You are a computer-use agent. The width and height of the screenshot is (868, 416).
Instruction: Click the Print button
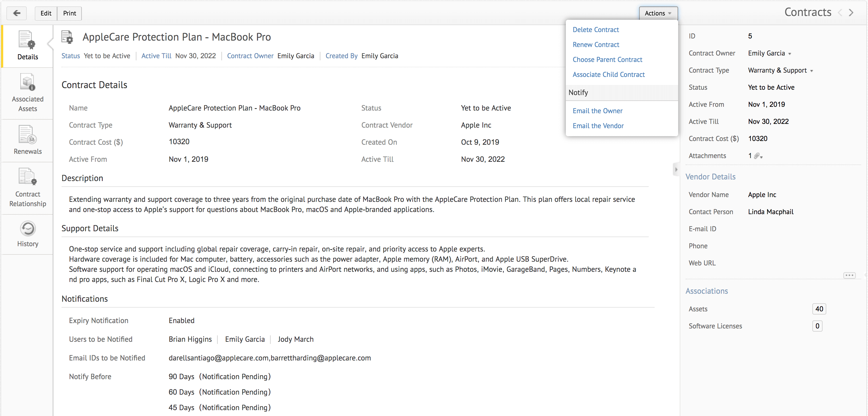(x=70, y=13)
